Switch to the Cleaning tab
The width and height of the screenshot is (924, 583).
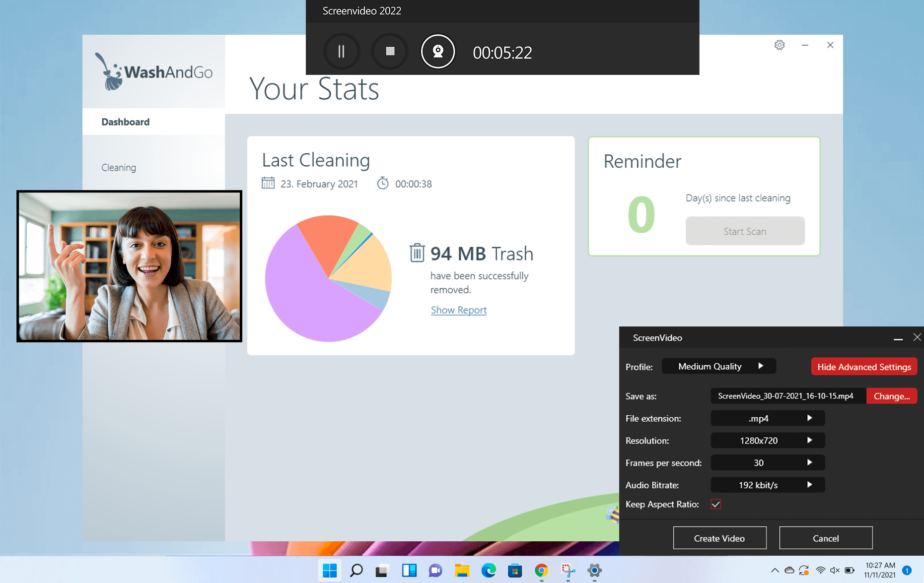[x=118, y=167]
